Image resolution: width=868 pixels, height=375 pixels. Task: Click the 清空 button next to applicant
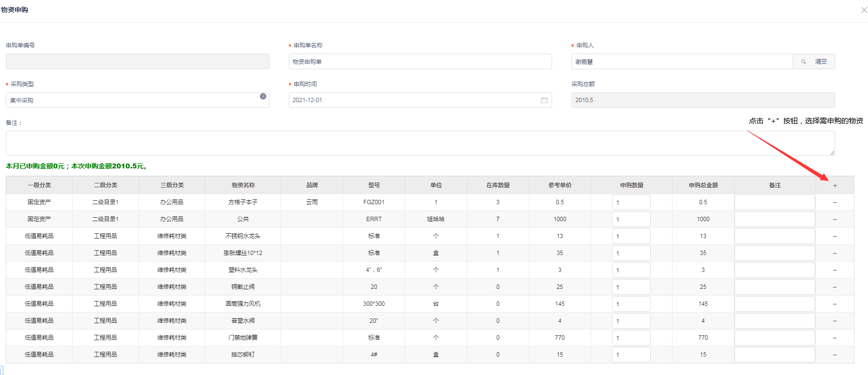pos(821,61)
